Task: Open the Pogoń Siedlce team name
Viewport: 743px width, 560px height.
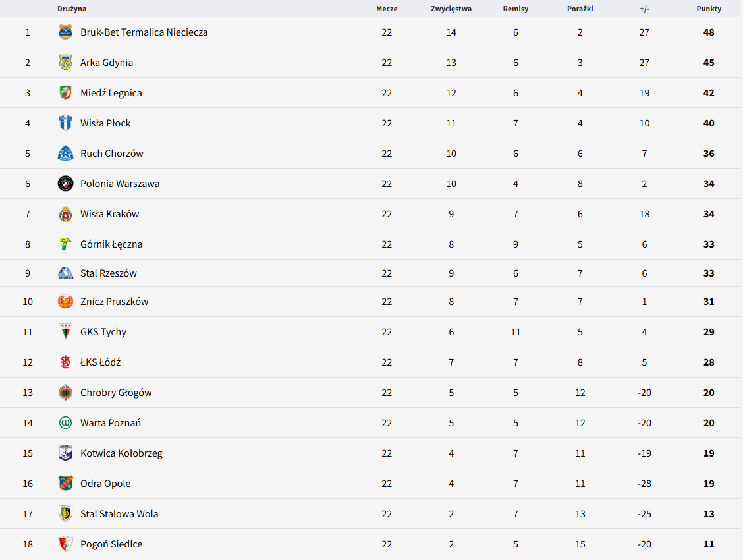Action: (111, 544)
